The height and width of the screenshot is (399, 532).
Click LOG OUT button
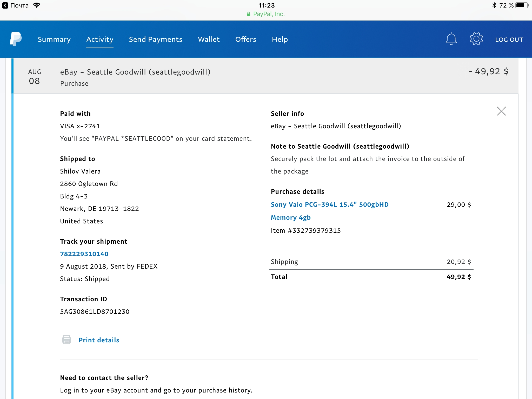tap(509, 40)
